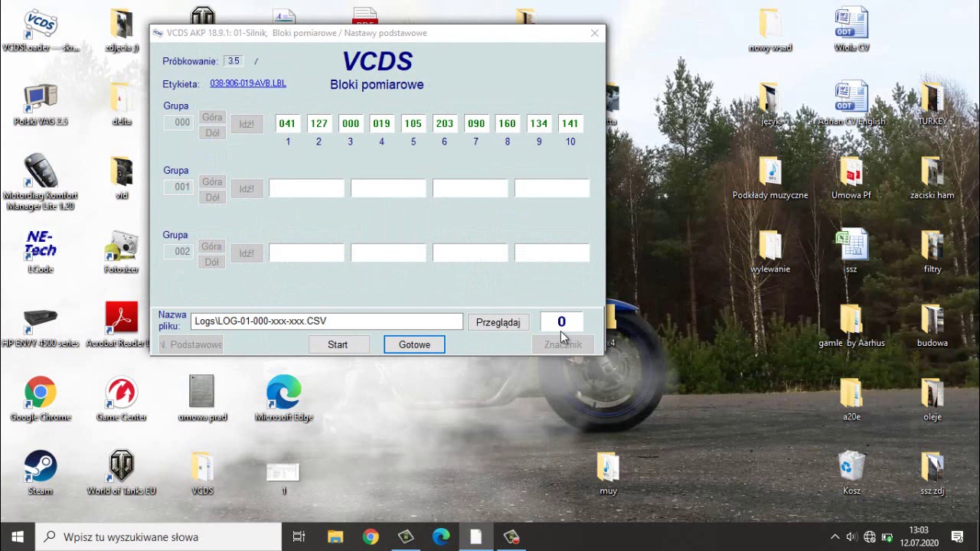980x551 pixels.
Task: Click the Przeglądaj browse button
Action: 498,322
